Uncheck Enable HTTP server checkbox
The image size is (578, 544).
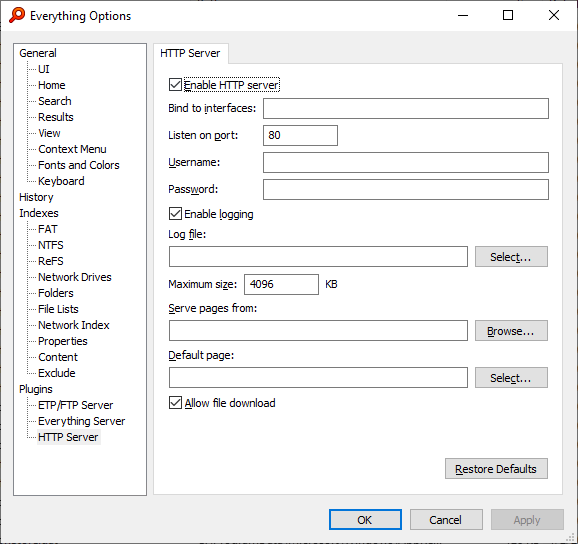point(175,85)
